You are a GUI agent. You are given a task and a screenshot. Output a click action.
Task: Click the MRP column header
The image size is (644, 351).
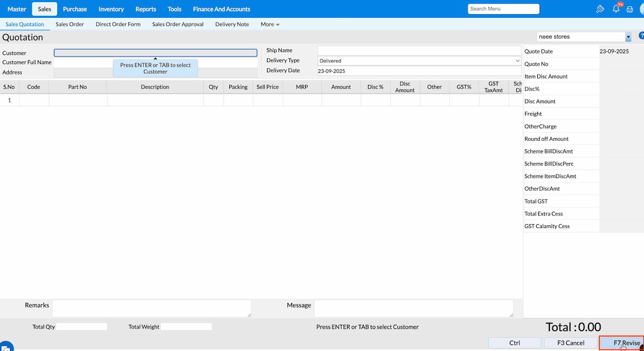coord(302,87)
